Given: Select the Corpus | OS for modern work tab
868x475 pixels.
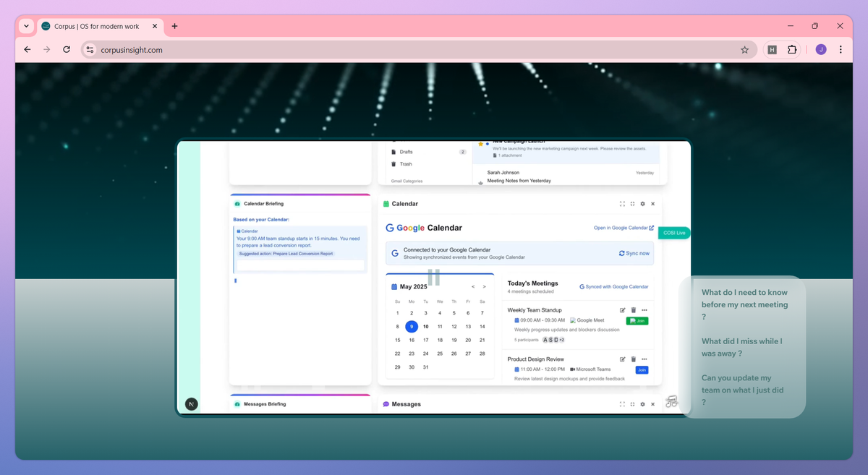Looking at the screenshot, I should click(101, 26).
